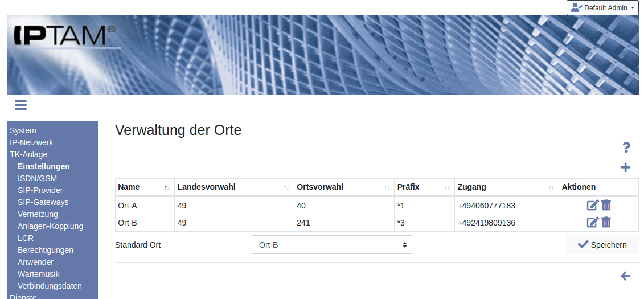Open the Default Admin user dropdown
Image resolution: width=644 pixels, height=299 pixels.
pos(602,8)
